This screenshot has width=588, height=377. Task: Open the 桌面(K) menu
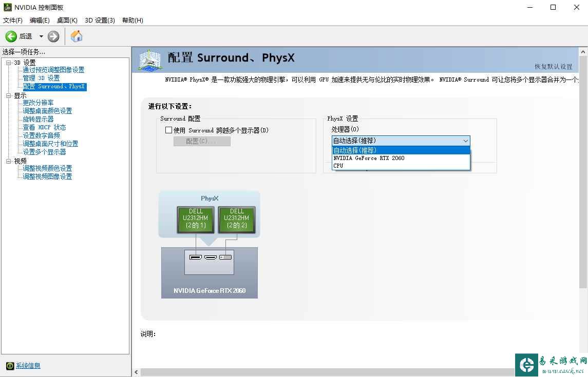pos(67,20)
